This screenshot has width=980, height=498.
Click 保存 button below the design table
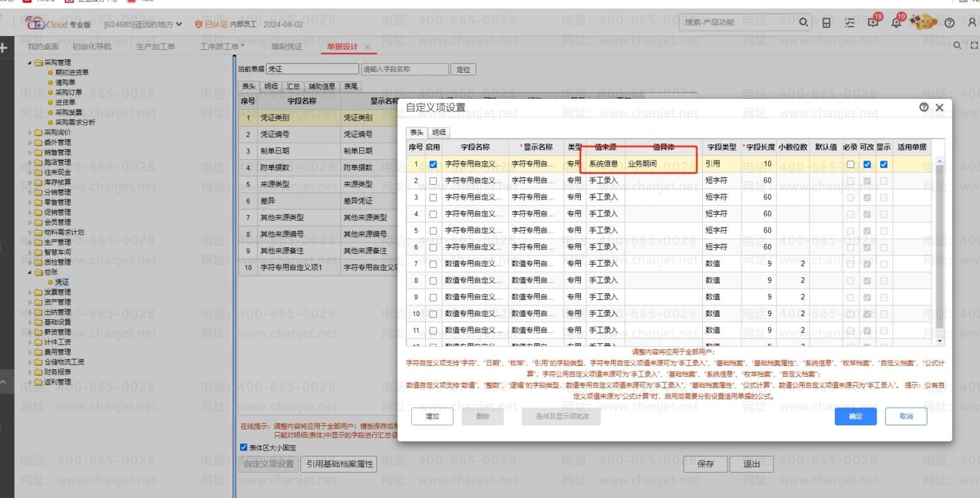(706, 464)
